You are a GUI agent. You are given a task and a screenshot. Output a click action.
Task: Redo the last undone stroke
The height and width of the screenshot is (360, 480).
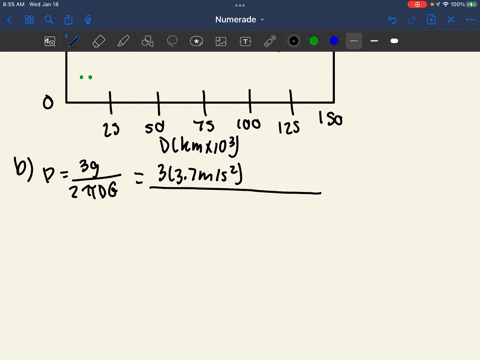(412, 20)
